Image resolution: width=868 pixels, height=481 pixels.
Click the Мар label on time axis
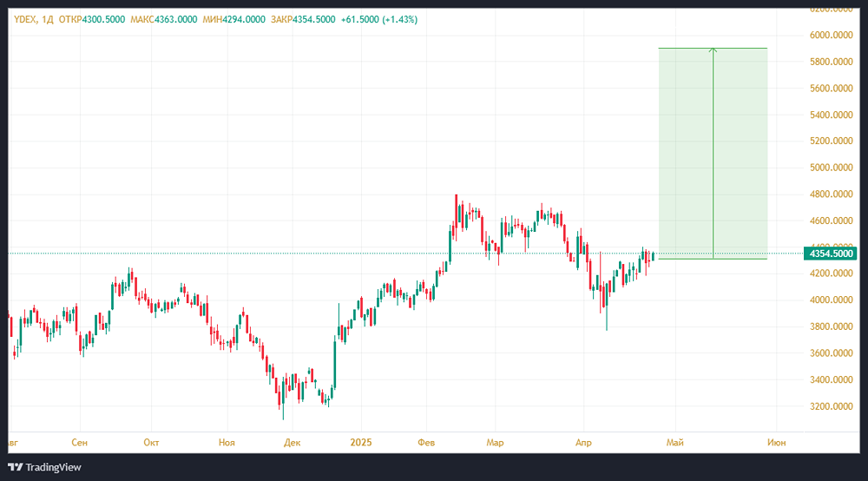point(495,442)
